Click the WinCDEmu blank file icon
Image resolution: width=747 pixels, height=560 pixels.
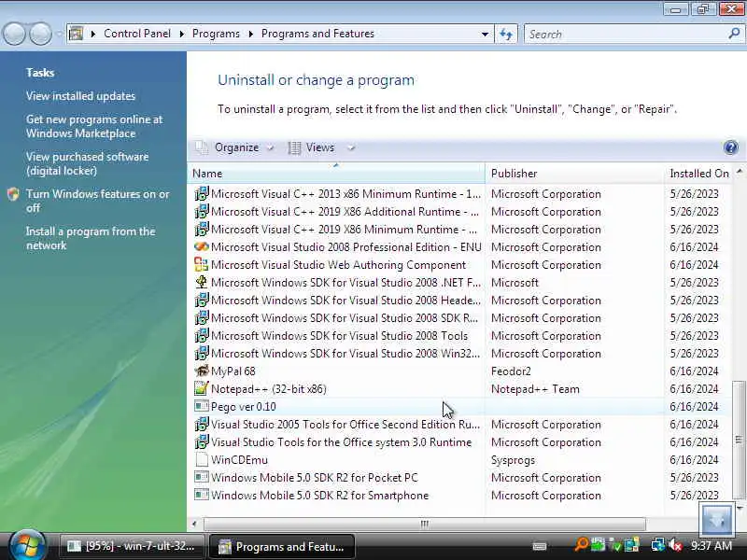point(202,459)
